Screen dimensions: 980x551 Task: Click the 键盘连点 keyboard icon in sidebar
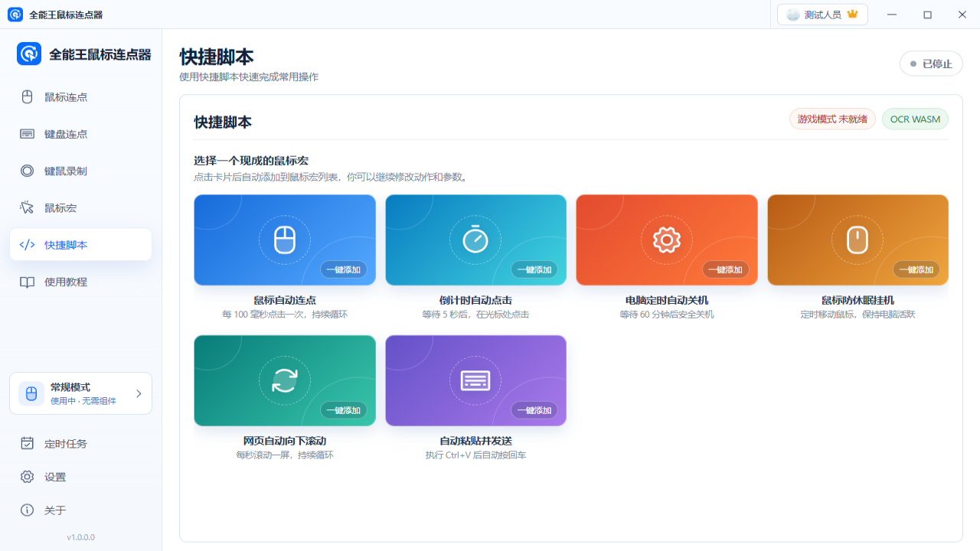pos(28,134)
